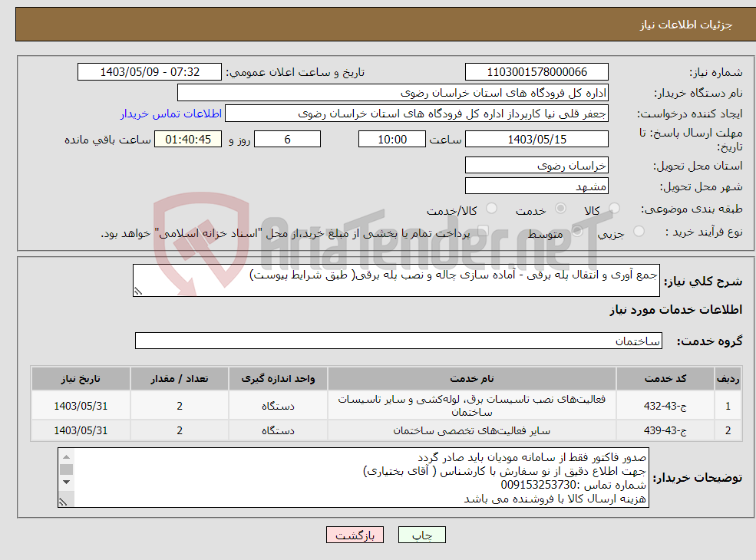The width and height of the screenshot is (756, 560).
Task: Click service name سایر فعالیت‌های تخصصی ساختمان
Action: tap(472, 430)
